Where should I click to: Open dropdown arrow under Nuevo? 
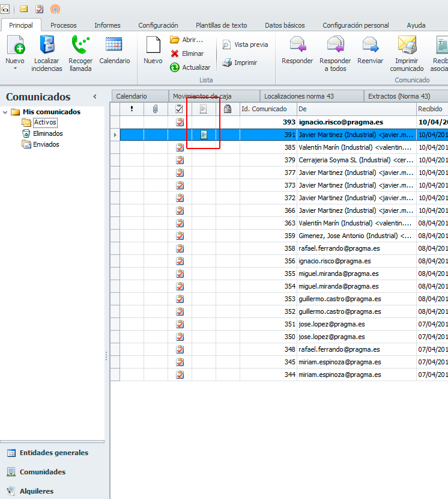[x=15, y=69]
